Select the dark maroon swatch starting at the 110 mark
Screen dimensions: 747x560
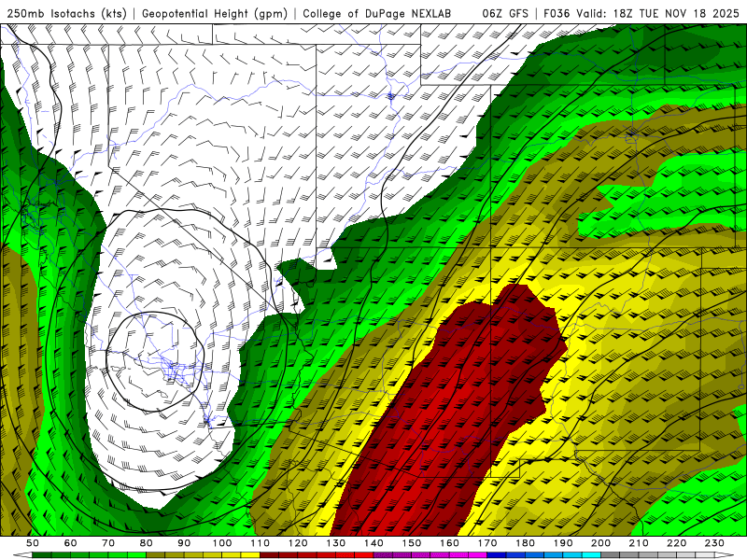click(x=269, y=555)
